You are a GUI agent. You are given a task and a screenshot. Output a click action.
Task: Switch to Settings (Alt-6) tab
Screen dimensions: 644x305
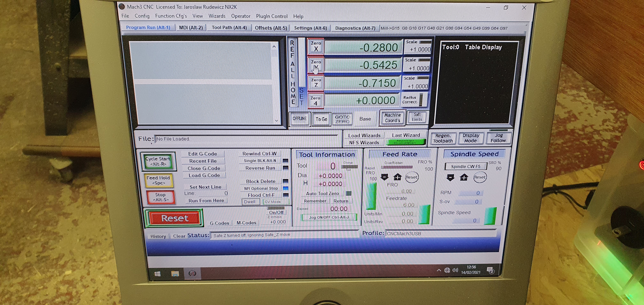[310, 28]
